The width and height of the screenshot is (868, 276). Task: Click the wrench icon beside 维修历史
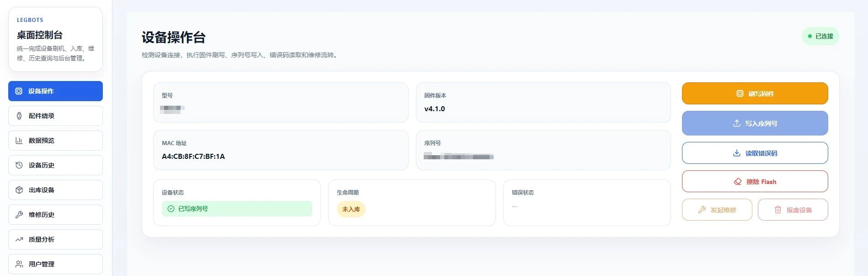point(19,215)
